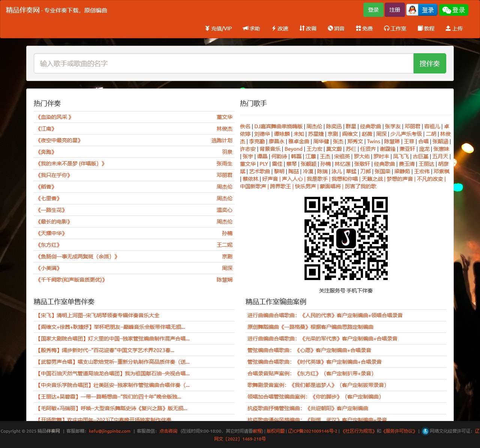This screenshot has width=480, height=448.
Task: Click the QQ penguin login icon
Action: click(412, 10)
